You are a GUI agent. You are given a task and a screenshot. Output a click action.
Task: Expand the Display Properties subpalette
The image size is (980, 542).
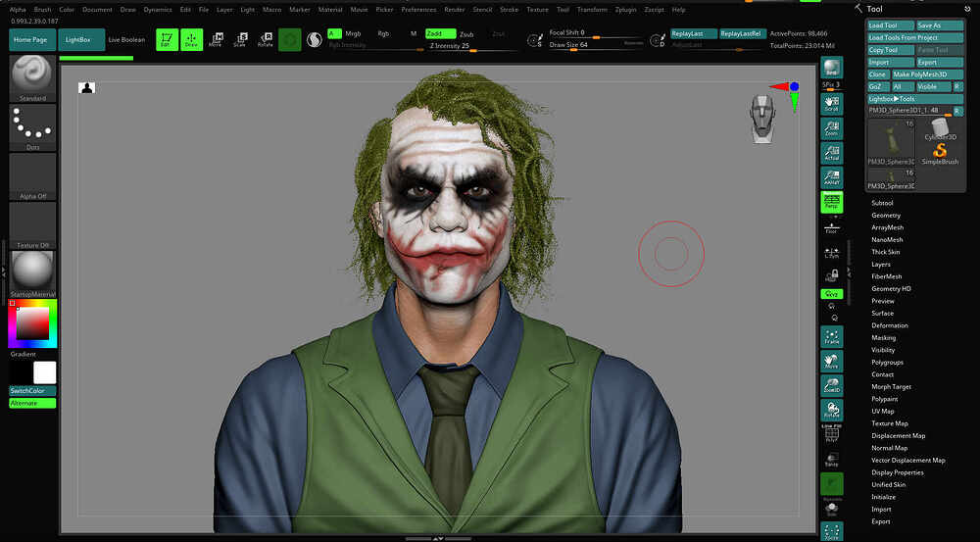pyautogui.click(x=897, y=472)
